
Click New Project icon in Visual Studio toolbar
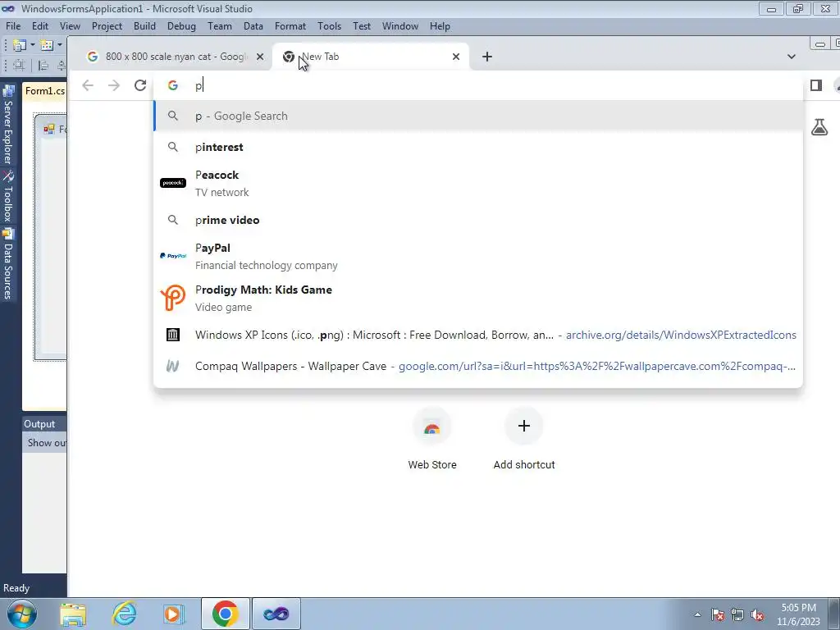tap(20, 45)
